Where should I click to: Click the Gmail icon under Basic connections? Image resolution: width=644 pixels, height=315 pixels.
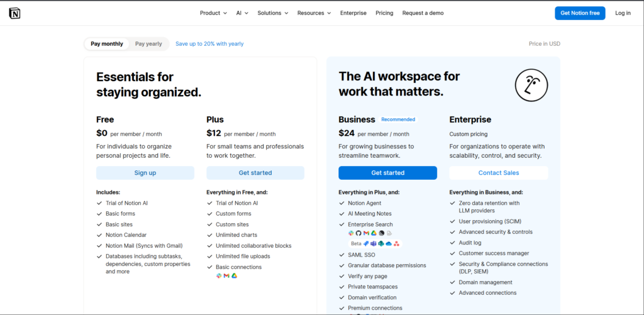[x=226, y=276]
